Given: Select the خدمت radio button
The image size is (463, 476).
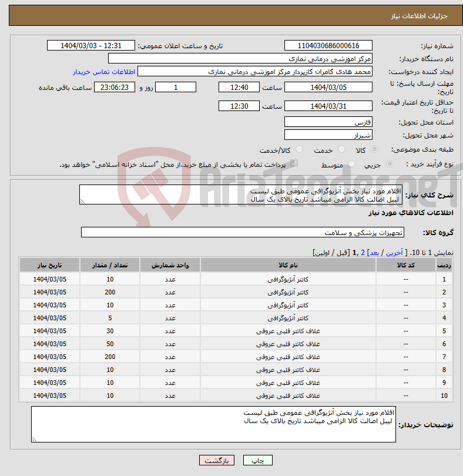Looking at the screenshot, I should pos(341,149).
